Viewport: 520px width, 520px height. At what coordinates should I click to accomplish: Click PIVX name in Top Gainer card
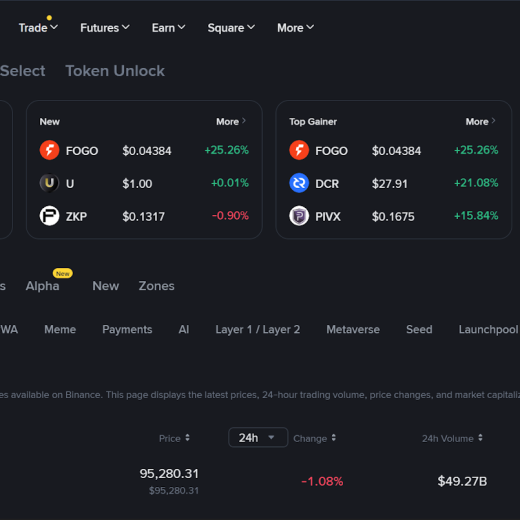328,217
